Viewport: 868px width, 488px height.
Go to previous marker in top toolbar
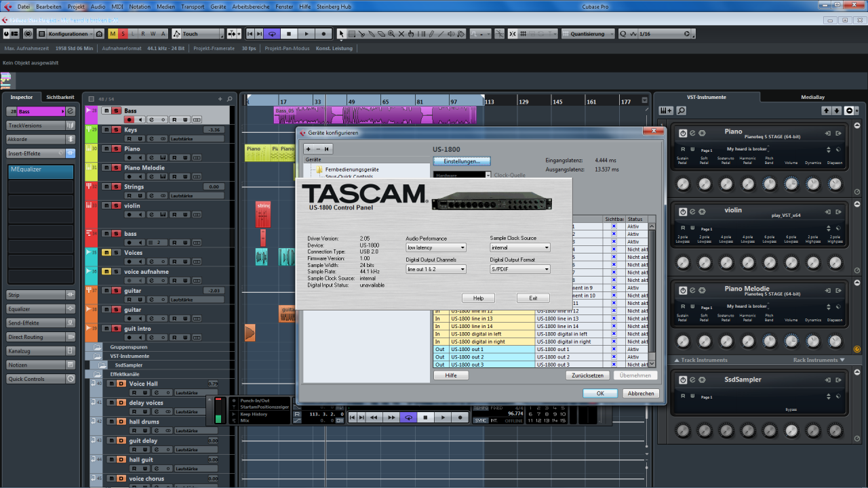(x=250, y=34)
